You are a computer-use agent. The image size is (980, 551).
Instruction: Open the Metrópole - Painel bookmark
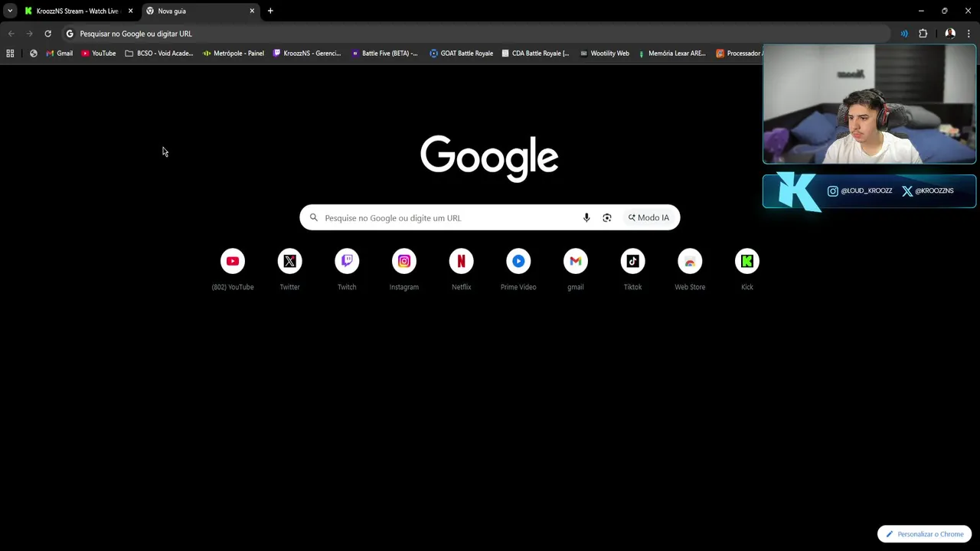click(x=234, y=54)
